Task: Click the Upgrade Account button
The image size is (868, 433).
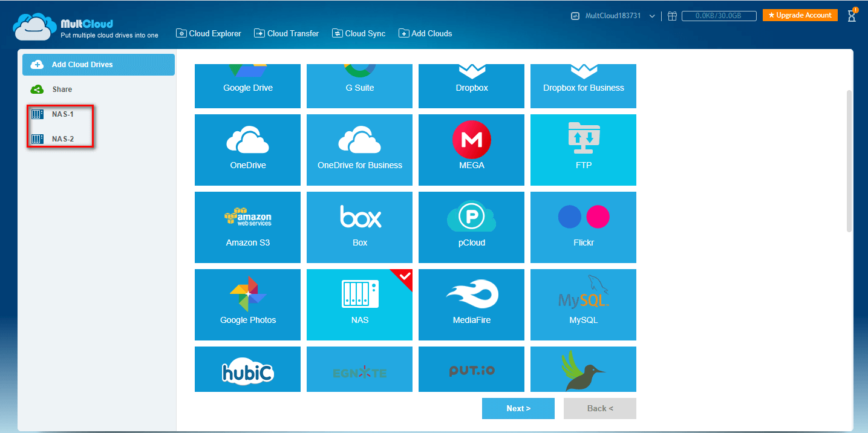Action: click(800, 15)
